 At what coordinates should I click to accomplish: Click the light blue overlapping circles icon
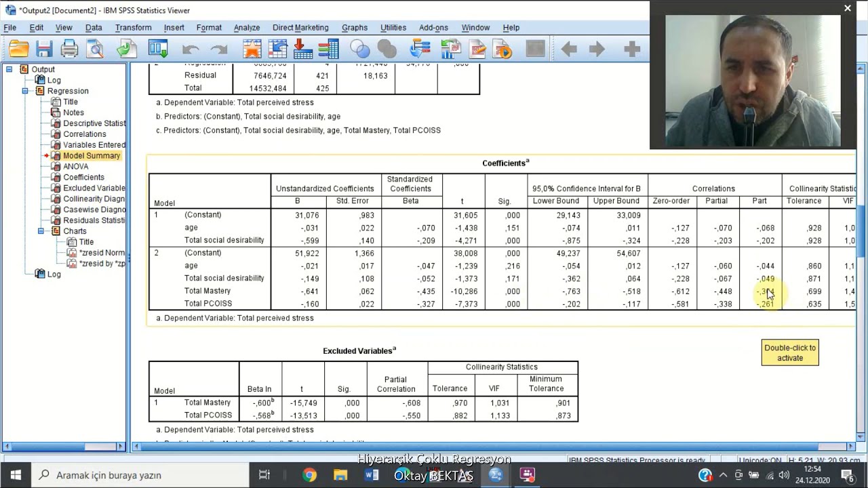(360, 49)
